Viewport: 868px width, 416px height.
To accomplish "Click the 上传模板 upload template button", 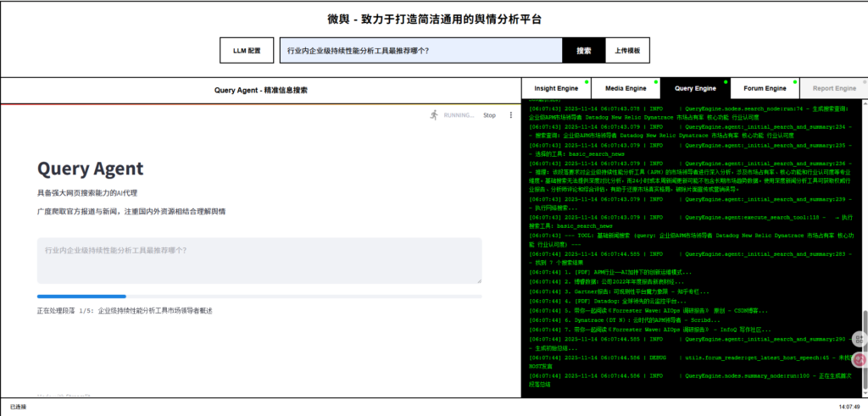I will pos(627,51).
